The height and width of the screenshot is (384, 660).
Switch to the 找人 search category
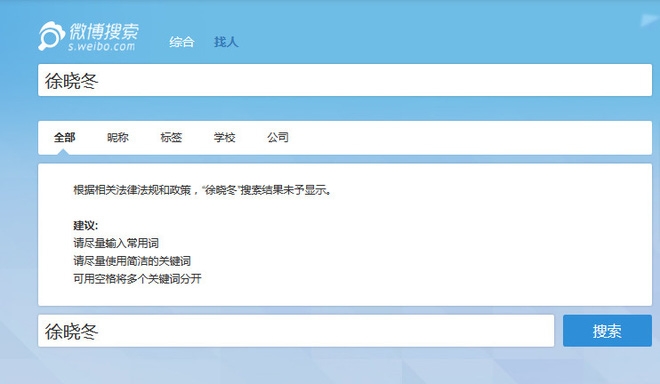[x=226, y=42]
